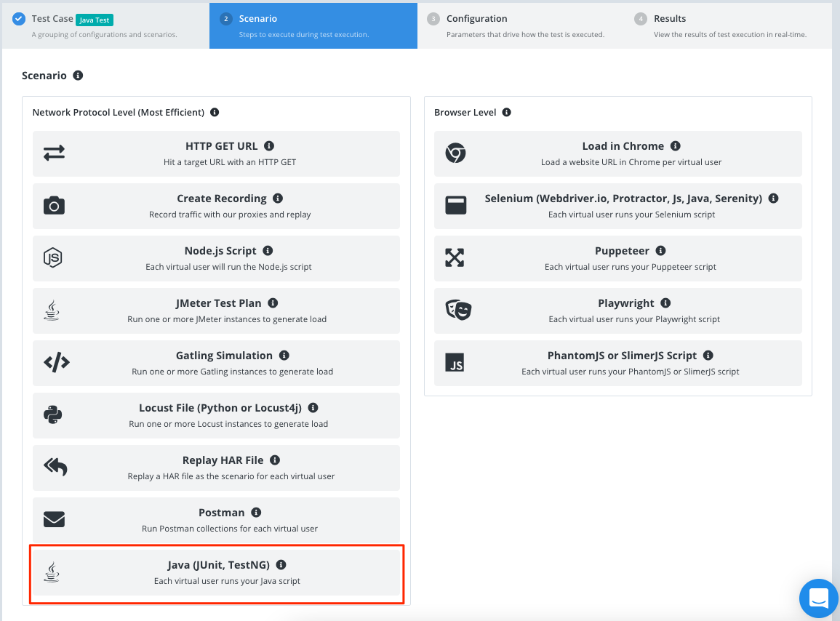The width and height of the screenshot is (840, 621).
Task: Choose the Replay HAR File scenario title
Action: [x=223, y=460]
